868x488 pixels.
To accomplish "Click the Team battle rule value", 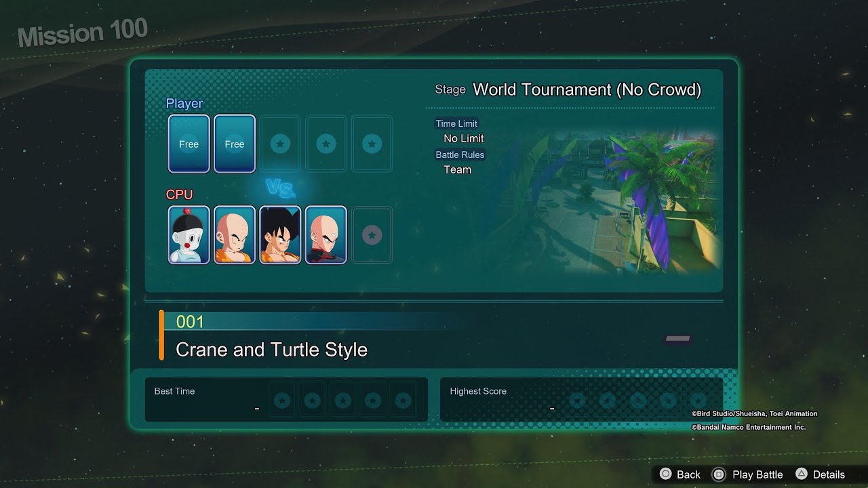I will coord(458,169).
